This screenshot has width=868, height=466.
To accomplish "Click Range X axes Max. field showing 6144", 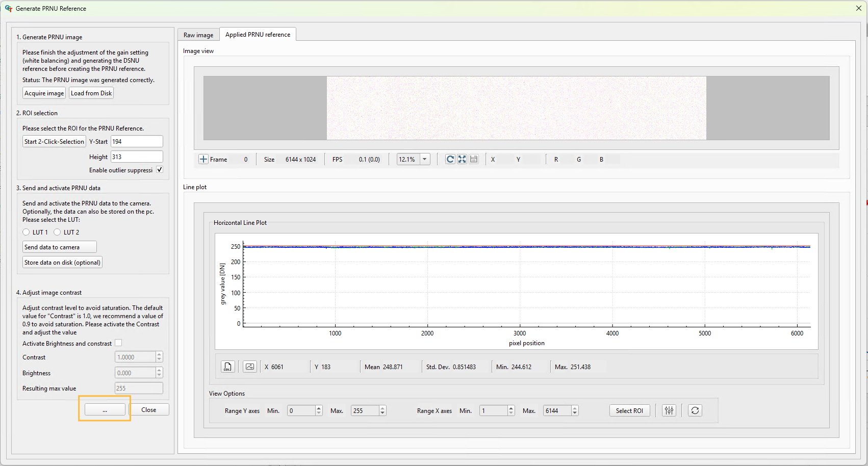I will tap(557, 410).
